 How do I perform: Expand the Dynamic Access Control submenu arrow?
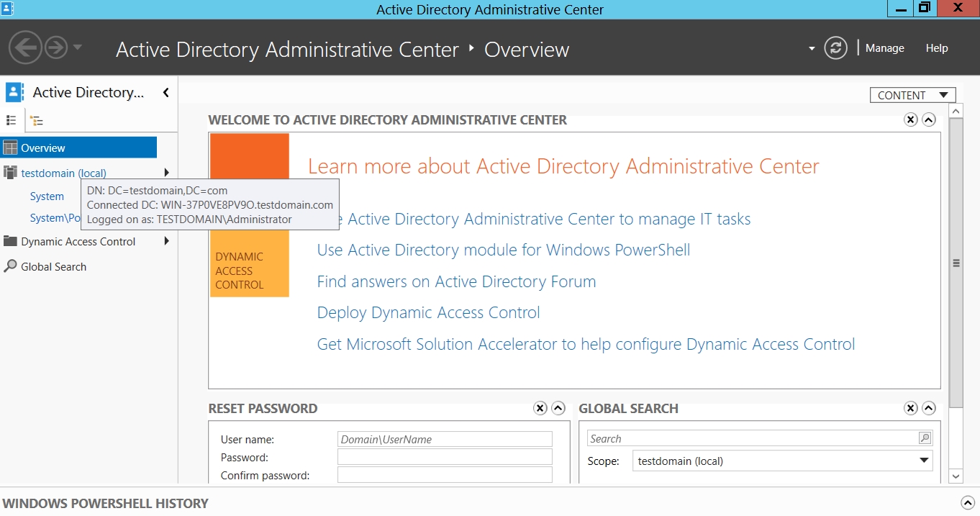167,241
